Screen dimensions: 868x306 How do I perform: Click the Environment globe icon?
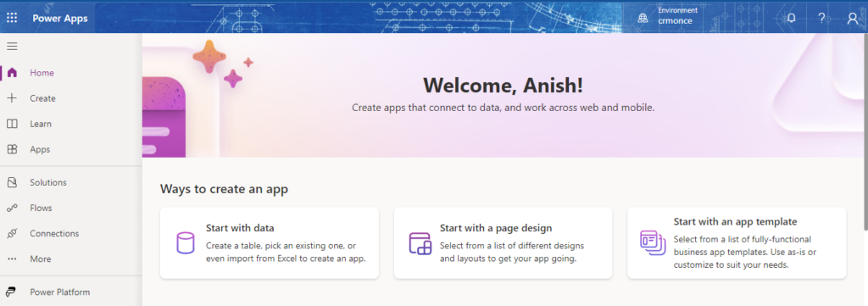tap(643, 18)
